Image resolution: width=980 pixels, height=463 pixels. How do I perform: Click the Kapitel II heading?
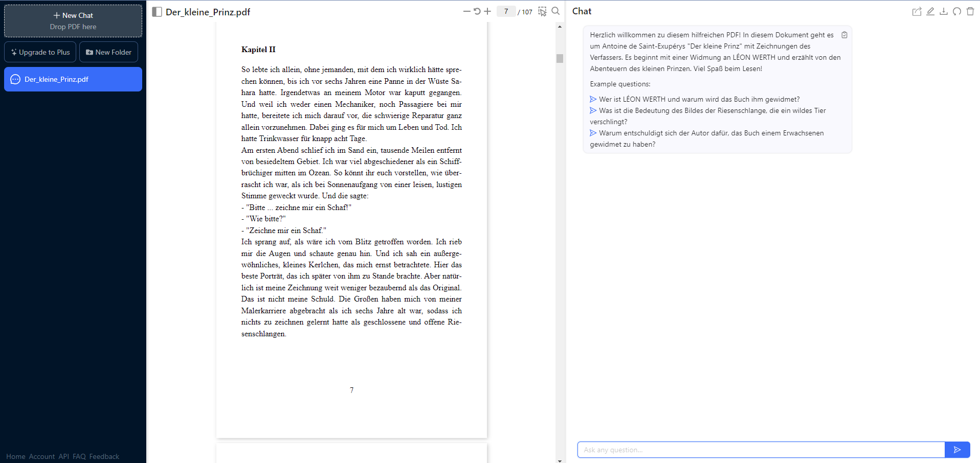[258, 50]
